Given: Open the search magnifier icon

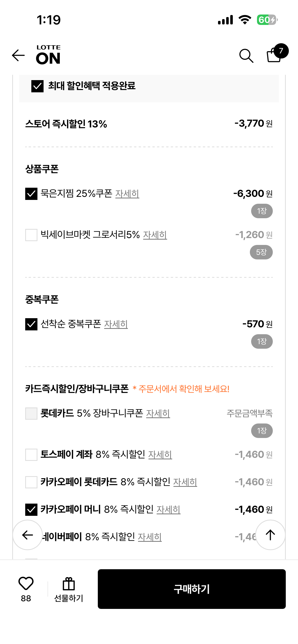Looking at the screenshot, I should (246, 55).
